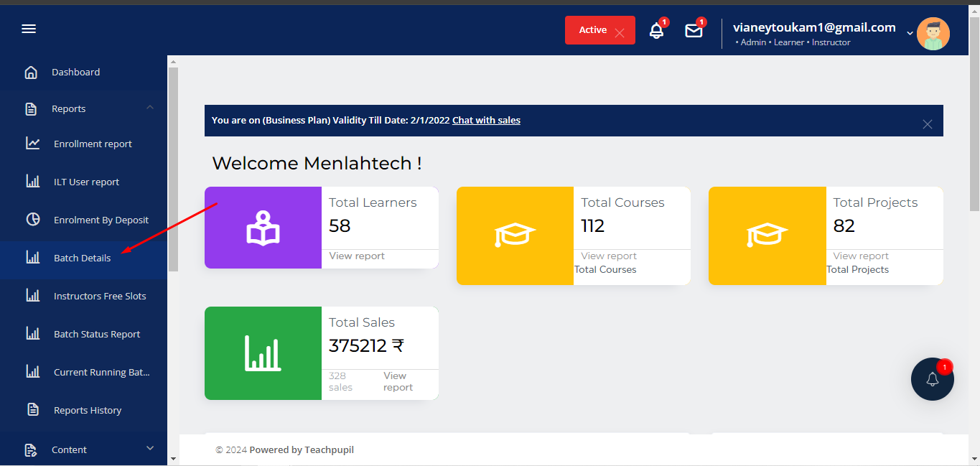Open the mail envelope icon
Viewport: 980px width, 466px height.
tap(693, 31)
